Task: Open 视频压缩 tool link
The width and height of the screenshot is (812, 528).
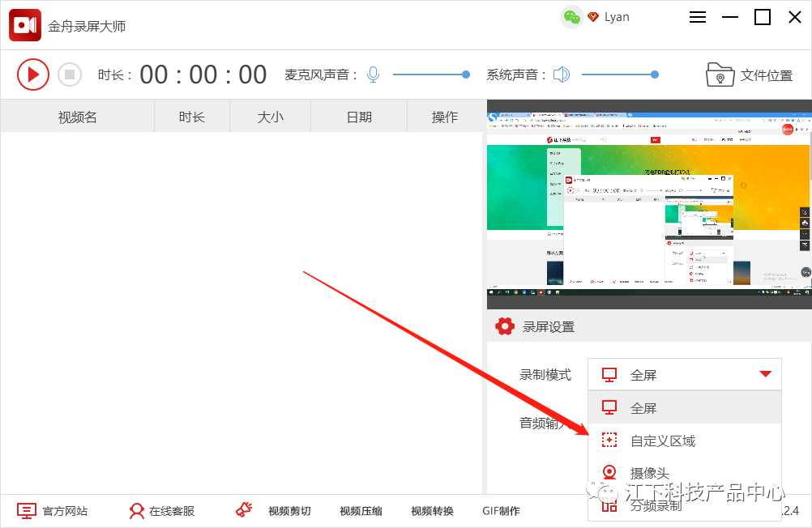Action: tap(361, 511)
